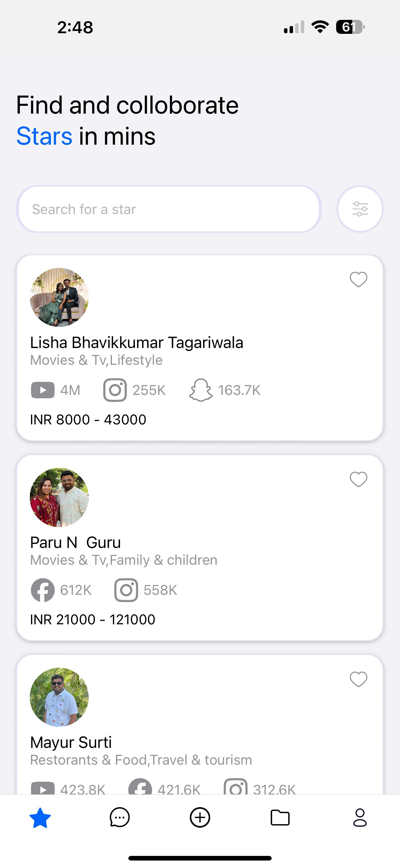The height and width of the screenshot is (868, 400).
Task: Tap Facebook icon showing 612K
Action: pos(43,590)
